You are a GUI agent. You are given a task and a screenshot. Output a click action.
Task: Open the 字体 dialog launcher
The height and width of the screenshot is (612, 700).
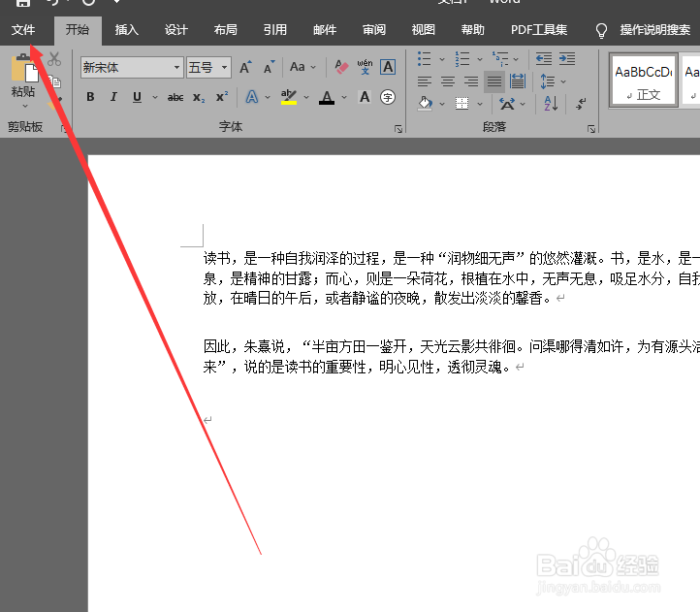pyautogui.click(x=398, y=129)
